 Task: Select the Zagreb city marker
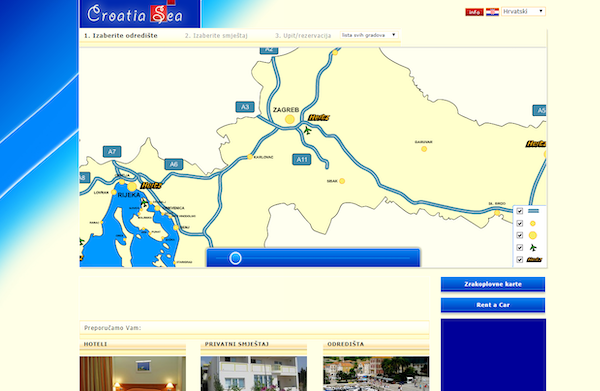[x=290, y=119]
